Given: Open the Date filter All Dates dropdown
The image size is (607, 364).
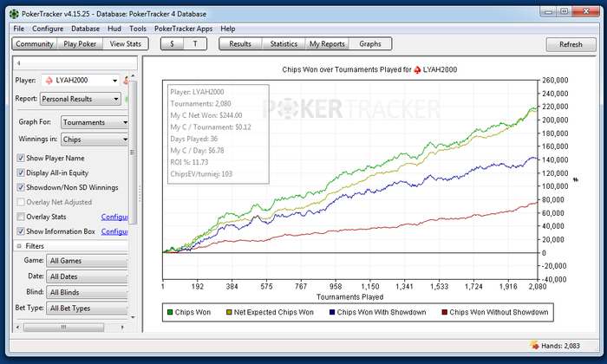Looking at the screenshot, I should coord(87,276).
